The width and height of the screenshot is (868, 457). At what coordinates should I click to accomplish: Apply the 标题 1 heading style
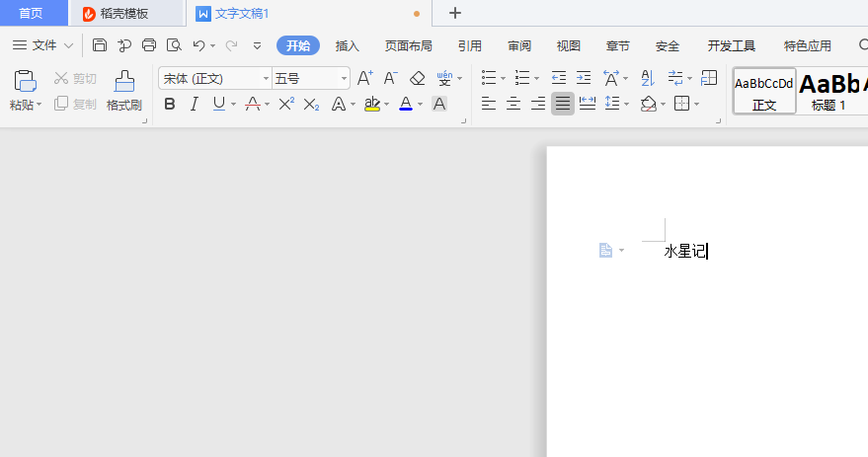click(x=831, y=91)
